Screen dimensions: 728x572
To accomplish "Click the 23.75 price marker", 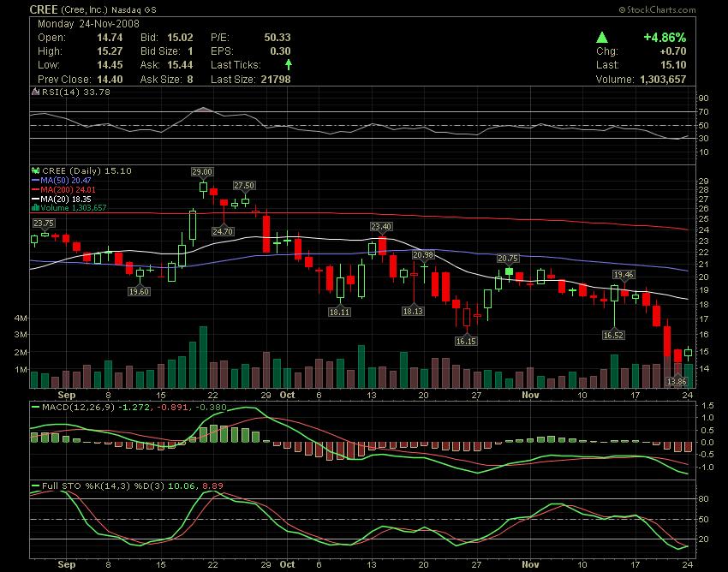I will pyautogui.click(x=44, y=223).
